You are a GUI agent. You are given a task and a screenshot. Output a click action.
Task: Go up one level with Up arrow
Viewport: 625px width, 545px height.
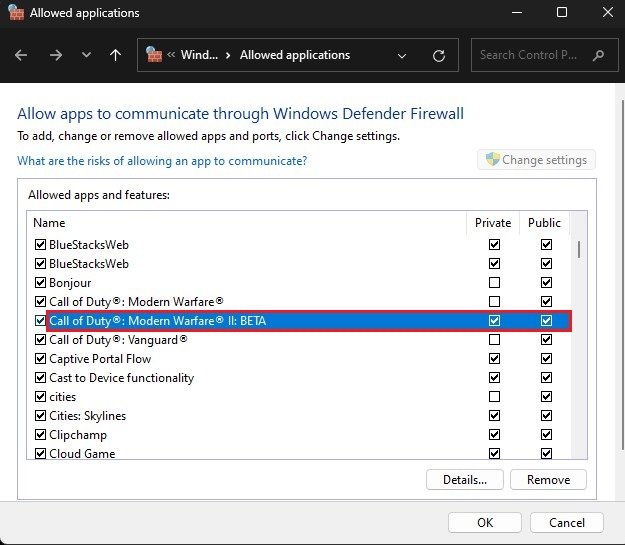pos(115,56)
